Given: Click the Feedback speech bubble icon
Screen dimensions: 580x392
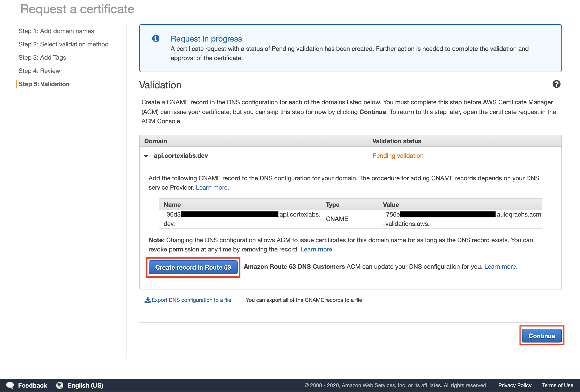Looking at the screenshot, I should pos(10,385).
